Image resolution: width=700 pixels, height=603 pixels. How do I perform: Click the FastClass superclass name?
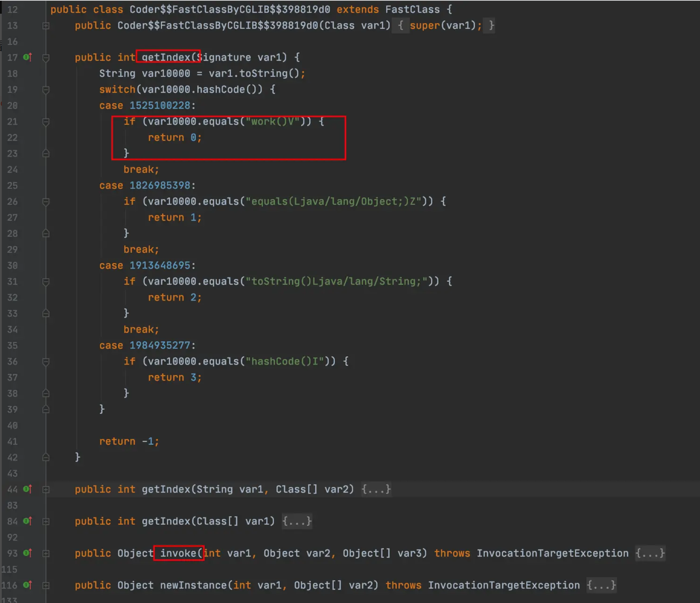(412, 9)
